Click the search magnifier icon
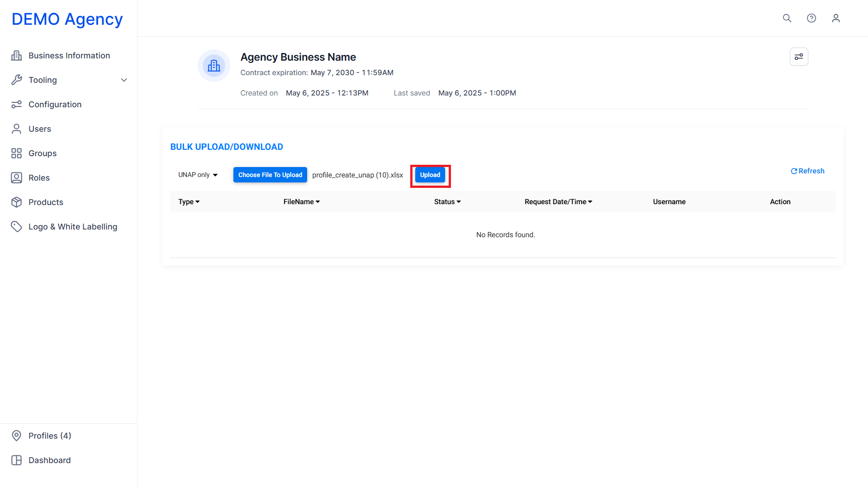Image resolution: width=868 pixels, height=488 pixels. (787, 18)
